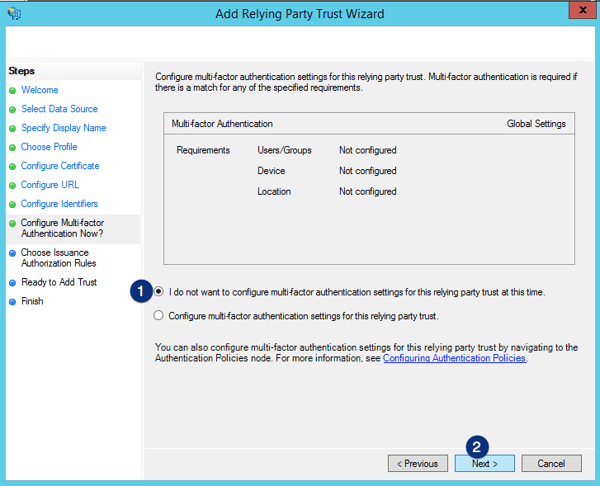
Task: Go to Choose Profile step
Action: pos(49,147)
